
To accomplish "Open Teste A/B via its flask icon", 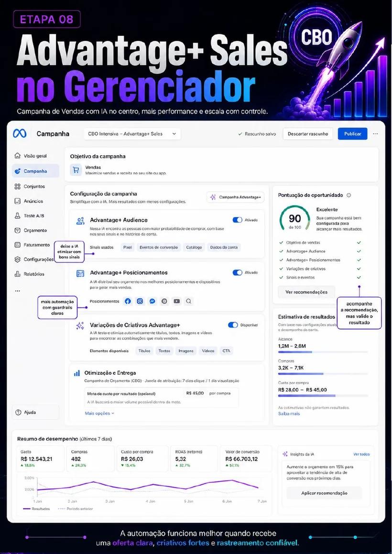I will [17, 216].
